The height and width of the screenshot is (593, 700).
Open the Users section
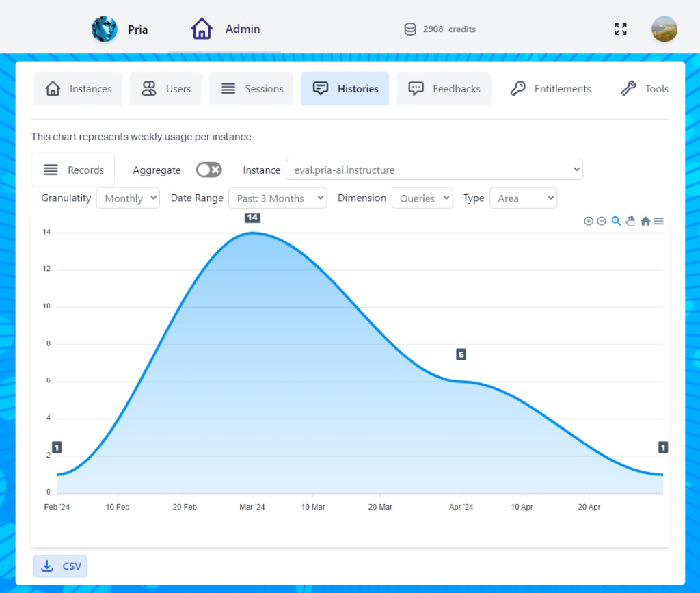tap(165, 88)
